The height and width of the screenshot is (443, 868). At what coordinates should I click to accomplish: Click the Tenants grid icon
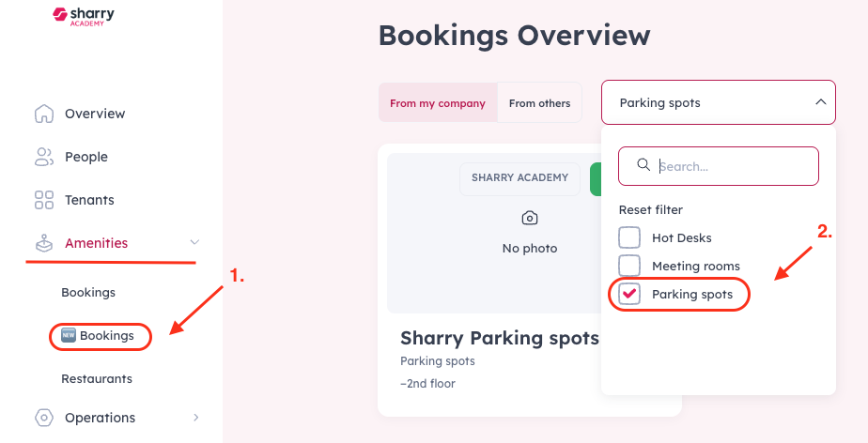44,200
